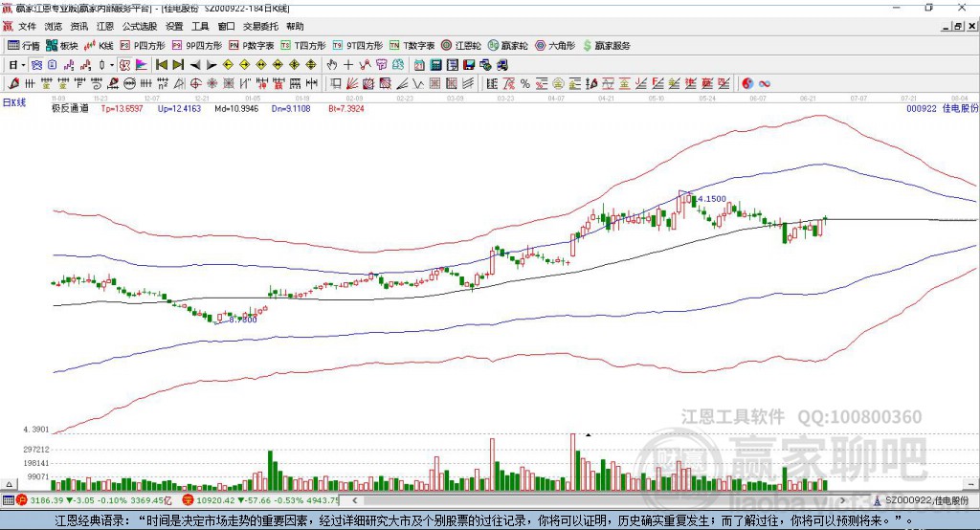Image resolution: width=980 pixels, height=530 pixels.
Task: Select the crosshair cursor tool
Action: tap(348, 65)
